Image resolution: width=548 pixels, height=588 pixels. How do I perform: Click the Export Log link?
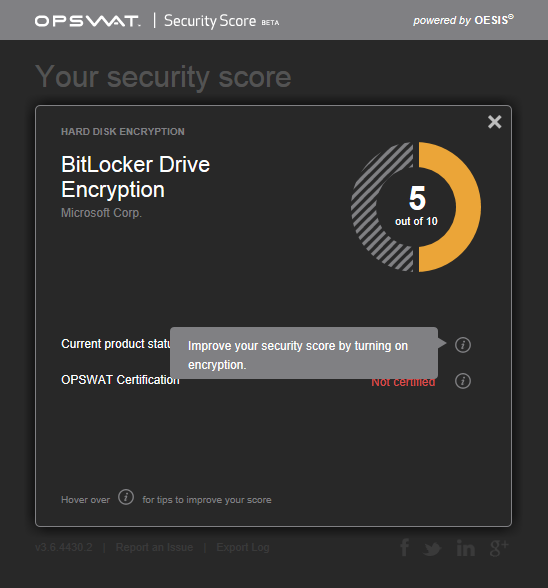pos(243,548)
